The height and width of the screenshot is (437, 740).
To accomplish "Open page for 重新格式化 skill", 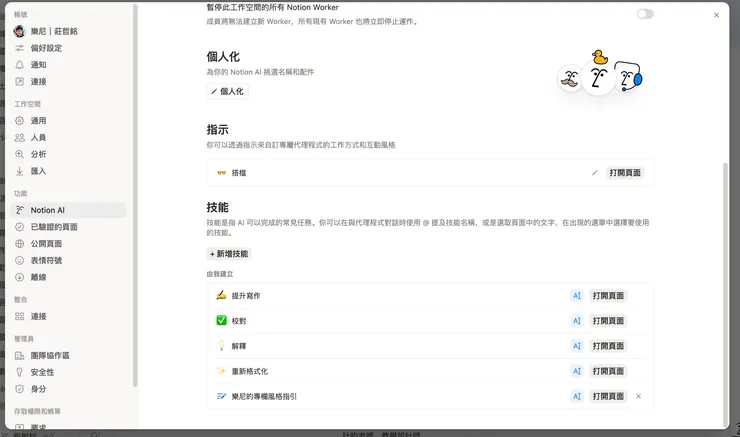I will click(608, 371).
